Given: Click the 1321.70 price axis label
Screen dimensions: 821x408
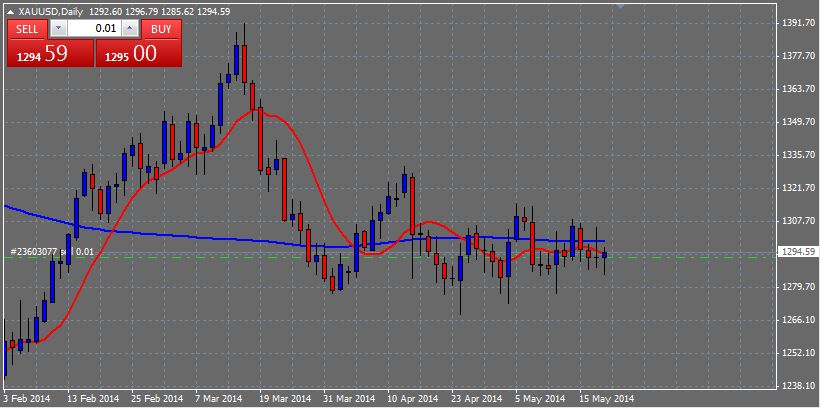Looking at the screenshot, I should [798, 188].
